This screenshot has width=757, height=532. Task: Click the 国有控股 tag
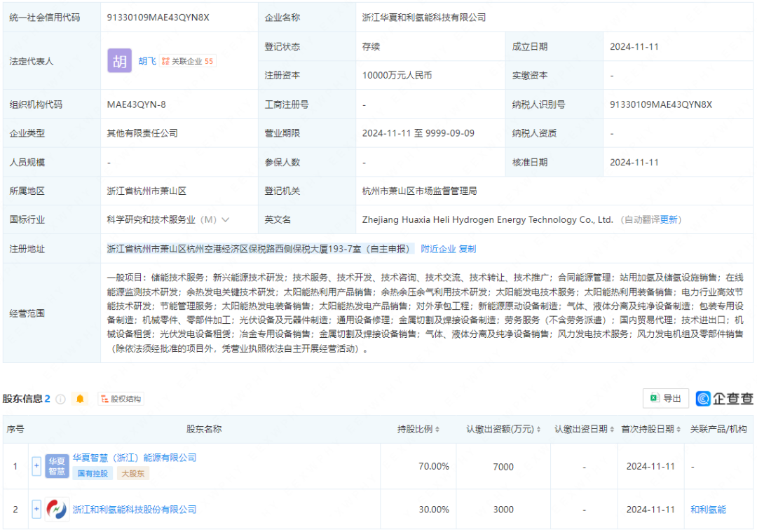pyautogui.click(x=93, y=474)
